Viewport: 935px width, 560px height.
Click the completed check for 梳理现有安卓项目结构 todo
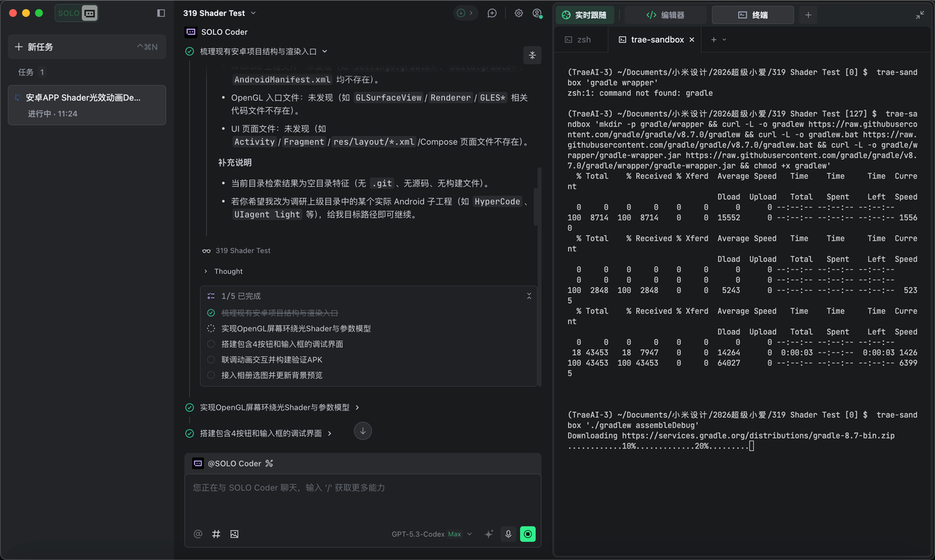(211, 312)
